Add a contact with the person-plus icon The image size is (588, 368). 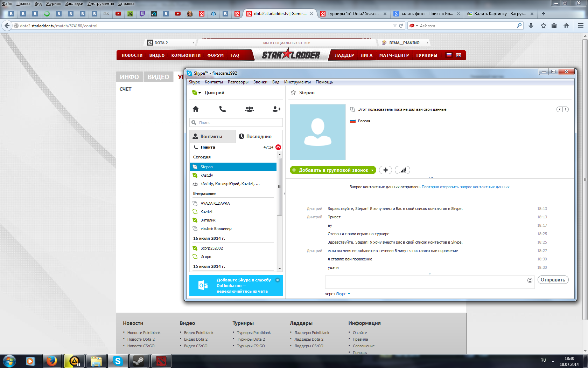pos(276,109)
